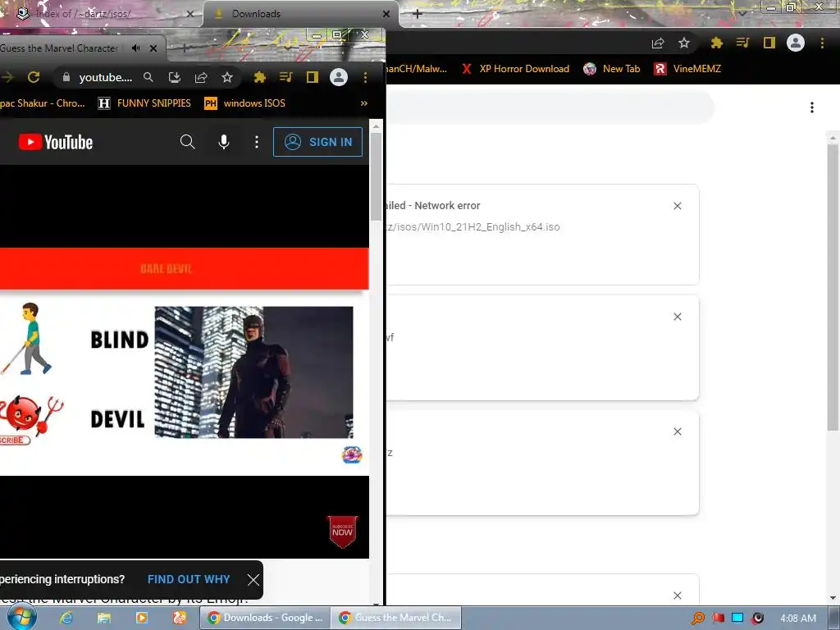840x630 pixels.
Task: Click install app icon in YouTube address bar
Action: tap(175, 77)
